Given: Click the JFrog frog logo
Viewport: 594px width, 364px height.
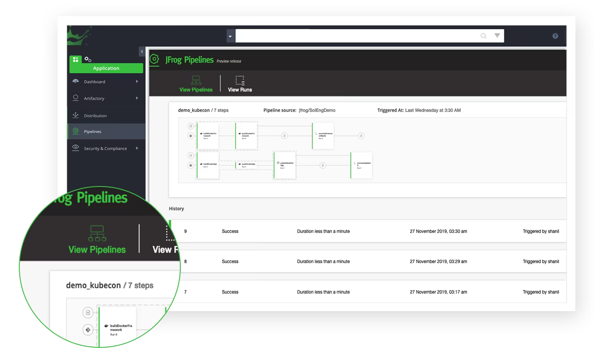Looking at the screenshot, I should click(80, 36).
